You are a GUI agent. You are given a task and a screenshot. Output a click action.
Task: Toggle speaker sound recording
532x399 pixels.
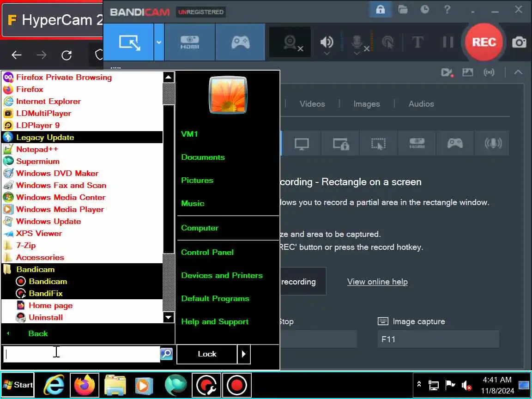tap(326, 42)
